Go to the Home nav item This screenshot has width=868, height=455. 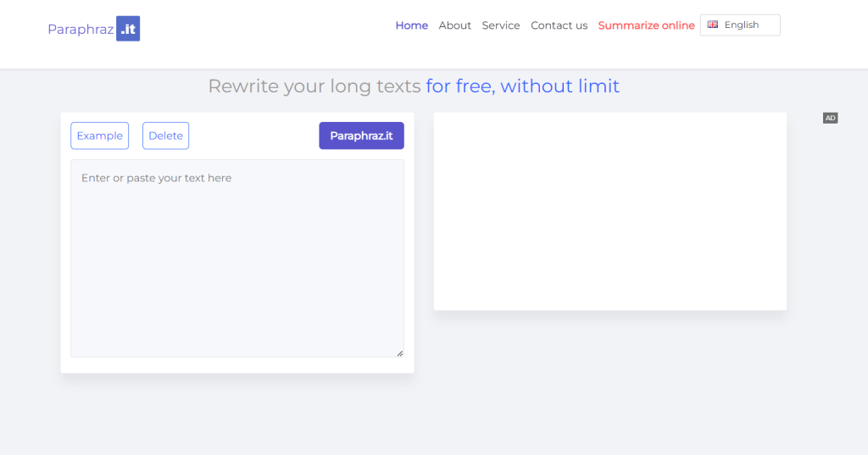point(411,25)
